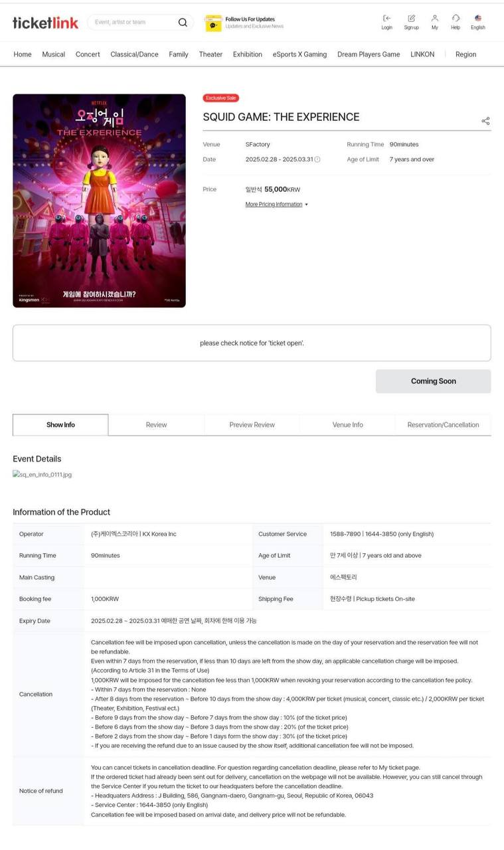The width and height of the screenshot is (504, 850).
Task: Click the date info circle icon
Action: 317,159
